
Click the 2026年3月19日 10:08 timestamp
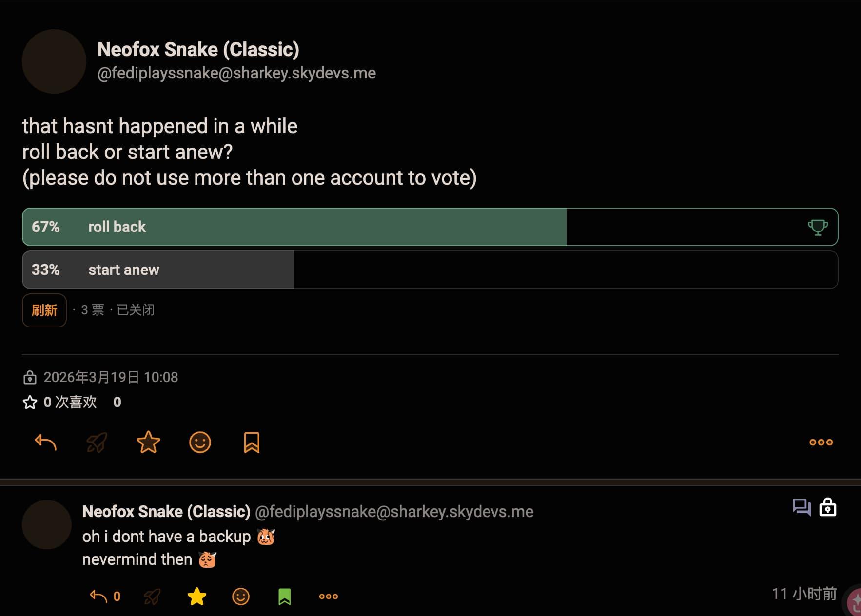[x=111, y=377]
